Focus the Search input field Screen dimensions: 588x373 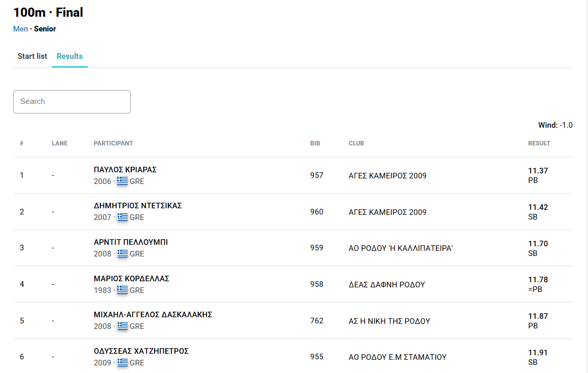pyautogui.click(x=72, y=101)
